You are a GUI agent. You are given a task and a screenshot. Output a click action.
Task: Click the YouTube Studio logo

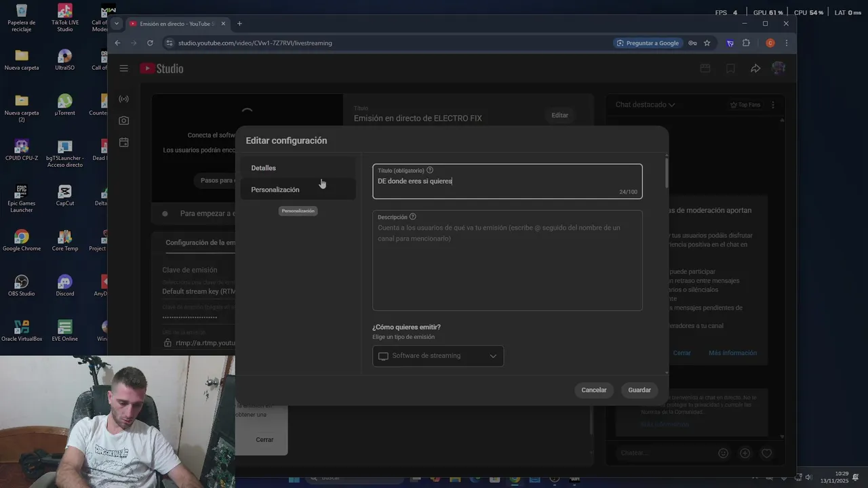(161, 68)
